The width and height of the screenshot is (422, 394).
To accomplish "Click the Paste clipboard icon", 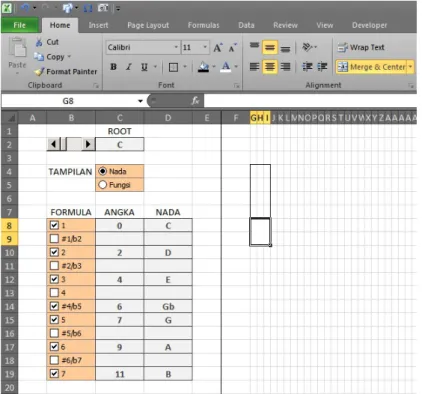I will click(x=17, y=48).
